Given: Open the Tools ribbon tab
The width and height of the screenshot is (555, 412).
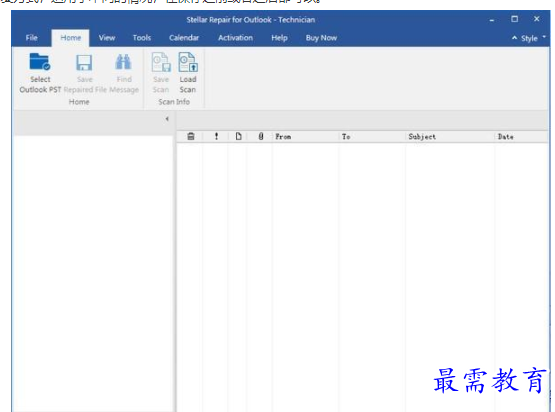Looking at the screenshot, I should [142, 38].
